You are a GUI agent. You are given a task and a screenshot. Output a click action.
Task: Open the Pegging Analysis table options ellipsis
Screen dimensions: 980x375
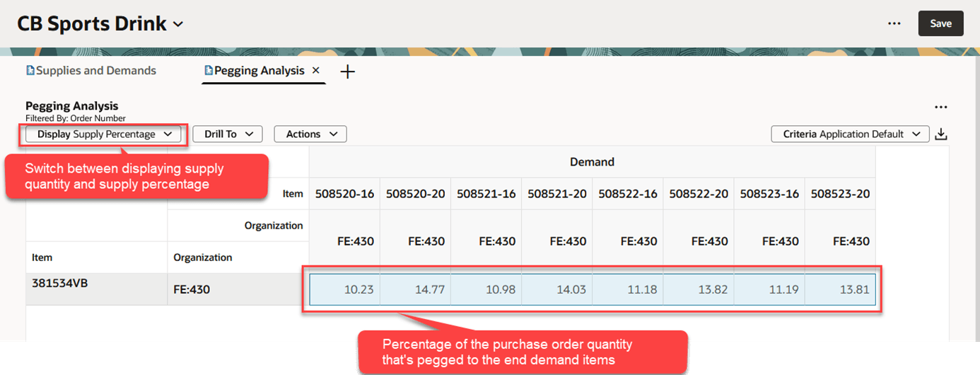tap(940, 107)
